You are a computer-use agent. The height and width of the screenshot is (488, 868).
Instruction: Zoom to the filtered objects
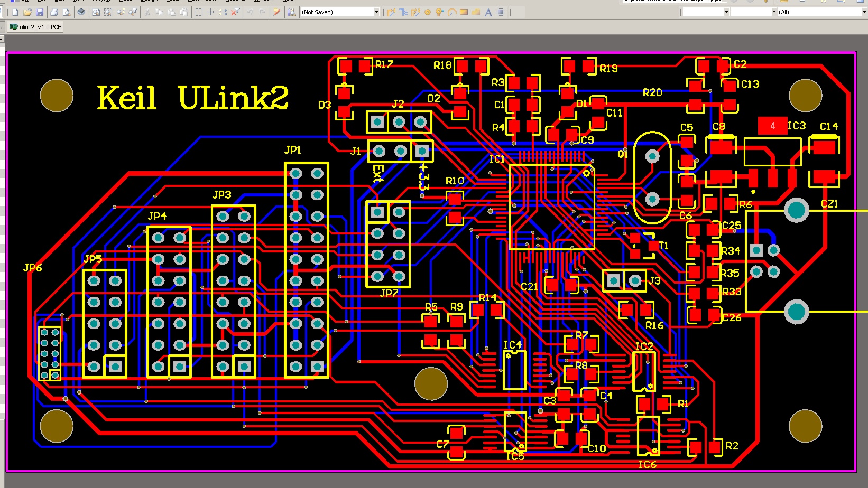click(x=133, y=12)
